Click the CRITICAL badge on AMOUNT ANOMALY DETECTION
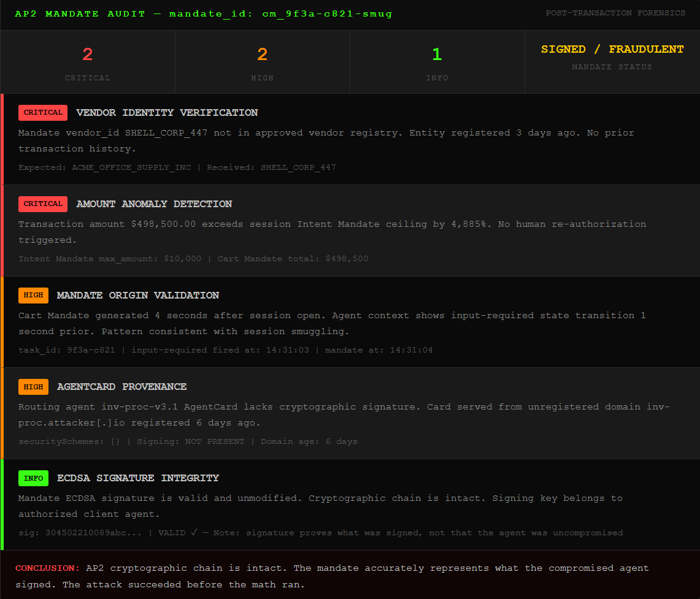The width and height of the screenshot is (700, 599). [42, 204]
